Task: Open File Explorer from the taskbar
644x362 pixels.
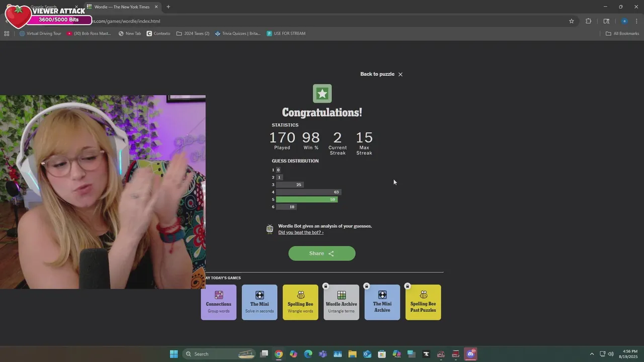Action: click(x=352, y=354)
